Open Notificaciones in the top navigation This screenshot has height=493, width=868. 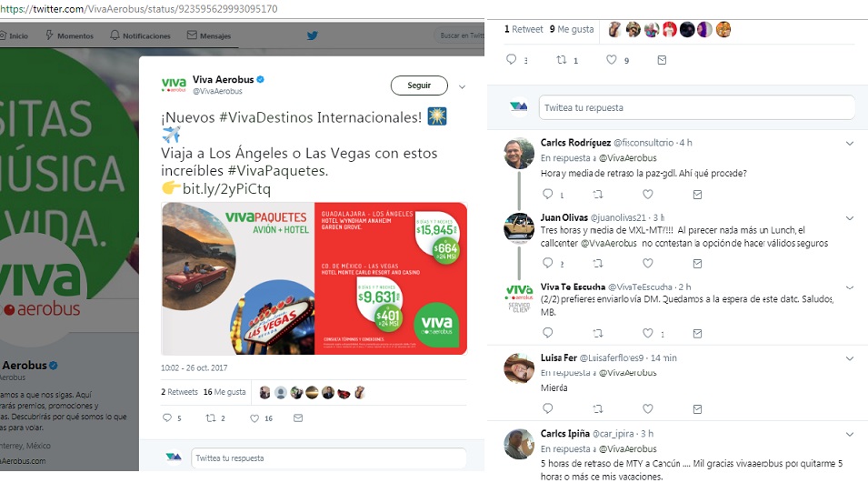click(x=140, y=35)
